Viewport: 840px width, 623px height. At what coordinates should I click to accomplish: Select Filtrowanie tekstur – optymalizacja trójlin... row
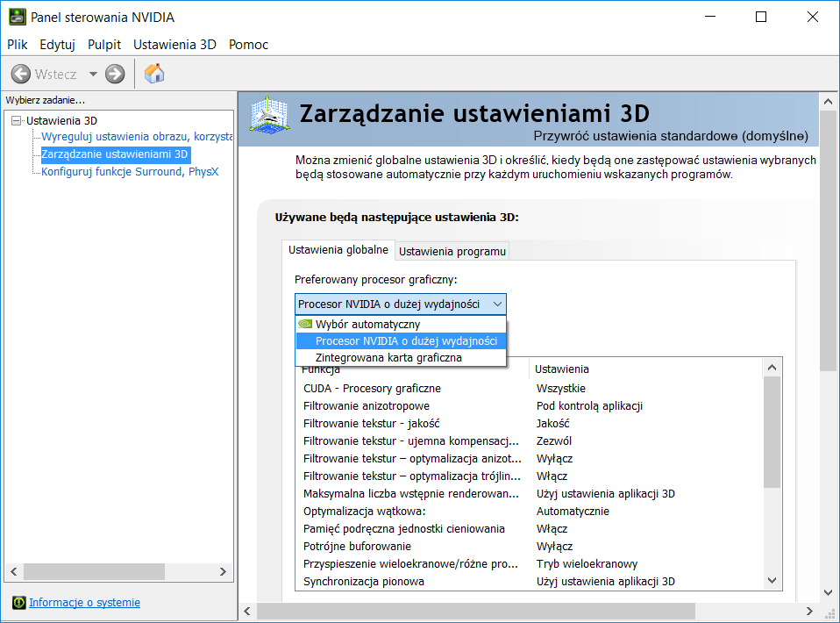click(x=530, y=476)
